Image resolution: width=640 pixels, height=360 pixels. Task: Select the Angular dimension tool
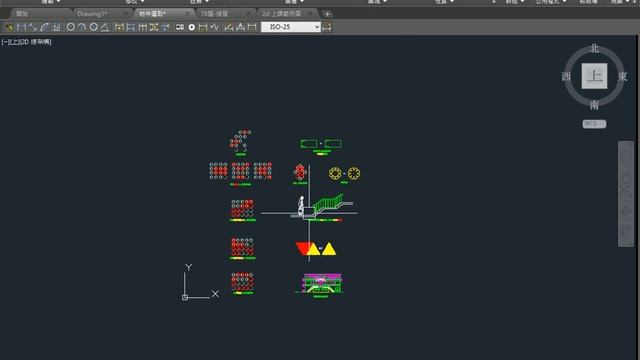click(105, 27)
